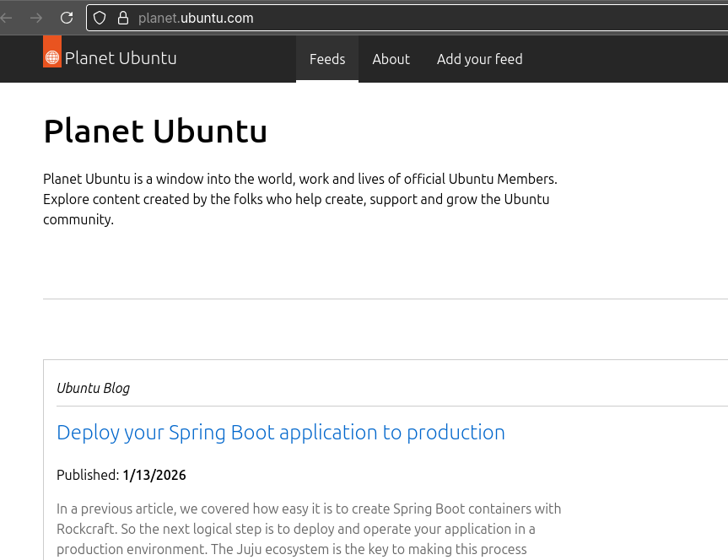Click the "Published:" label text

(x=88, y=475)
